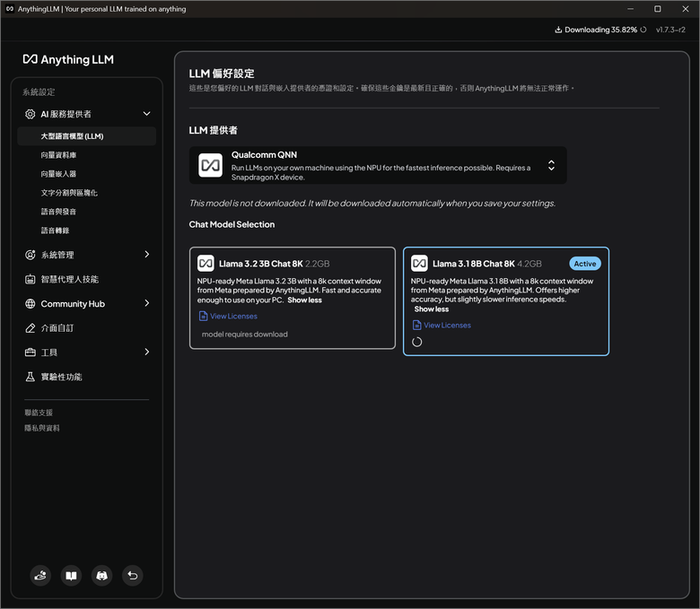This screenshot has width=700, height=609.
Task: Click the download progress spinner in header
Action: [643, 30]
